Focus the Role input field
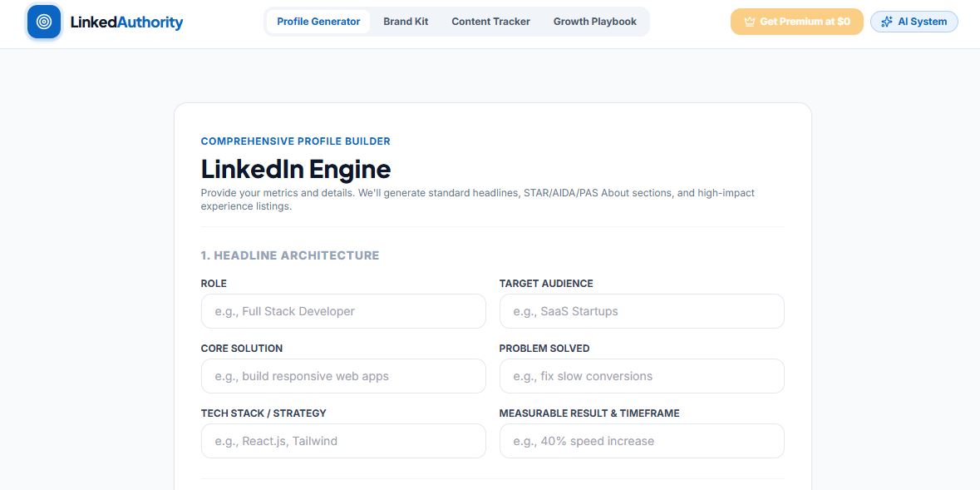 coord(343,311)
